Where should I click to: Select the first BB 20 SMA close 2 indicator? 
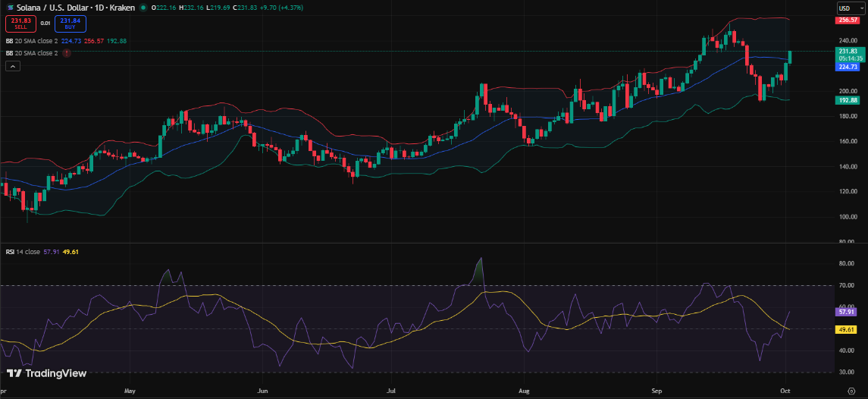pyautogui.click(x=32, y=41)
